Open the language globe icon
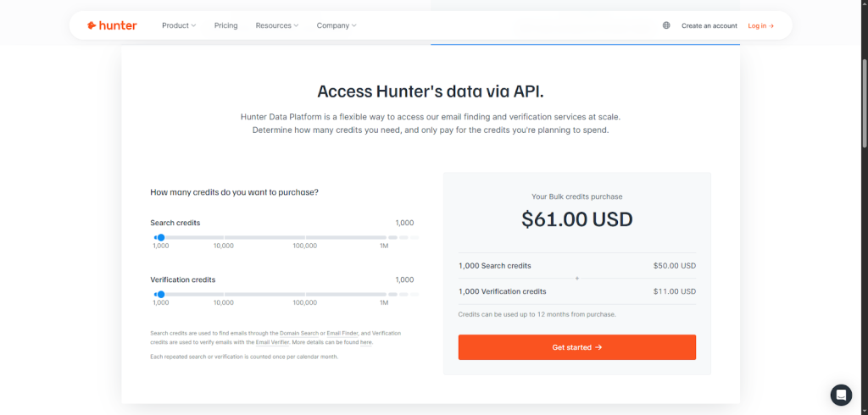The image size is (868, 415). point(666,25)
